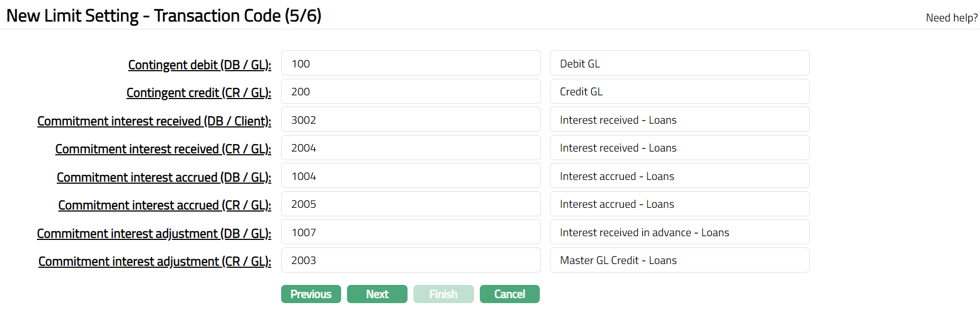Select the code field containing 1007
The height and width of the screenshot is (309, 980).
point(410,232)
